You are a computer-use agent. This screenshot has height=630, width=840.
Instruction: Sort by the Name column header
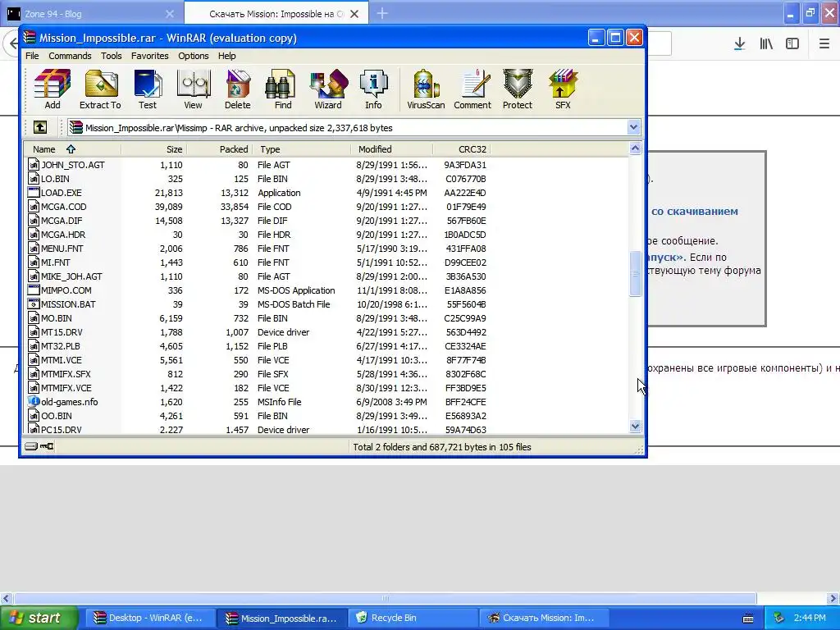click(x=72, y=149)
